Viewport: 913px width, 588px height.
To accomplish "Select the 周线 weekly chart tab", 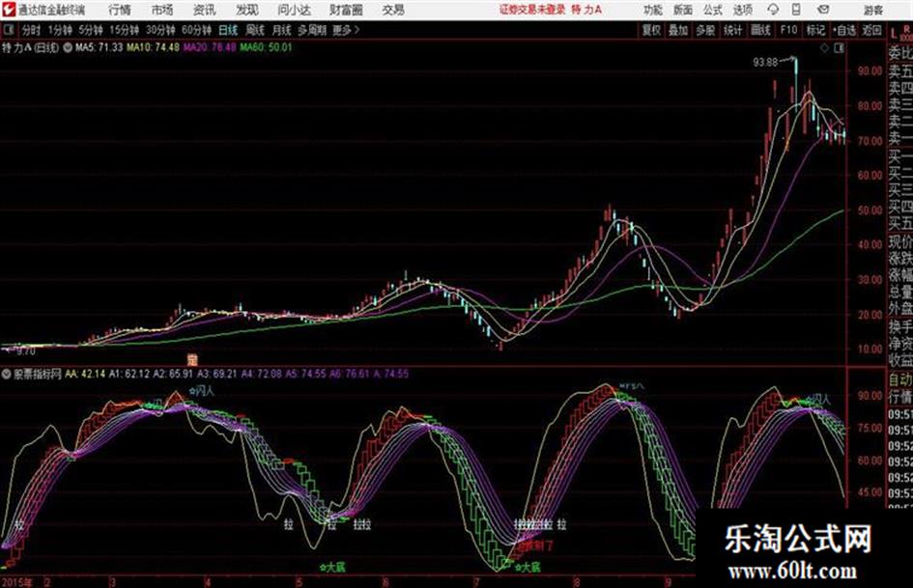I will pyautogui.click(x=255, y=30).
